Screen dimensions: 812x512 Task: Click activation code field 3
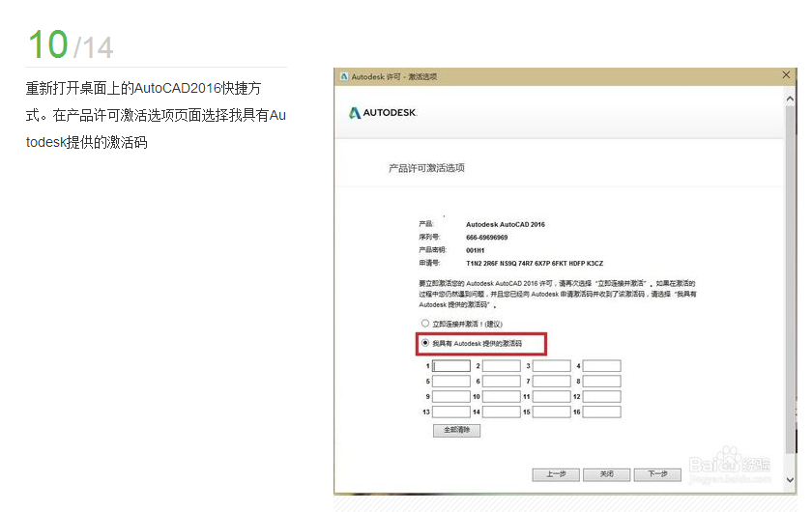[552, 366]
